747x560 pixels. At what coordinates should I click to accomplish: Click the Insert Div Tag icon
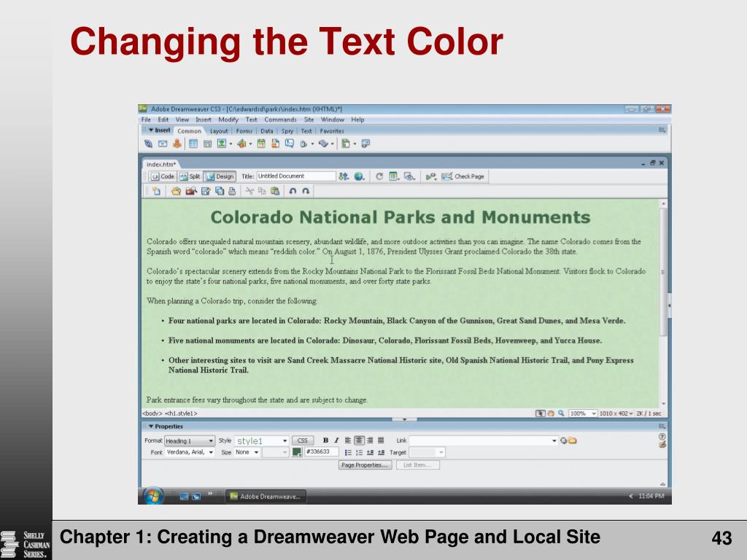tap(207, 144)
